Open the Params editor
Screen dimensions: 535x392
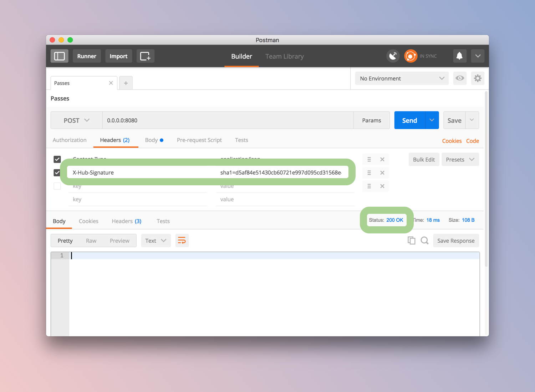(372, 120)
